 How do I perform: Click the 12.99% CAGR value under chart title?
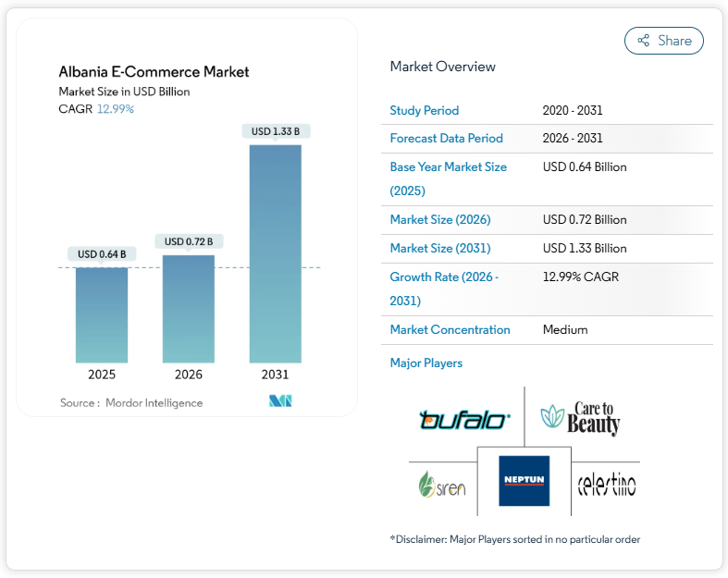click(x=116, y=109)
